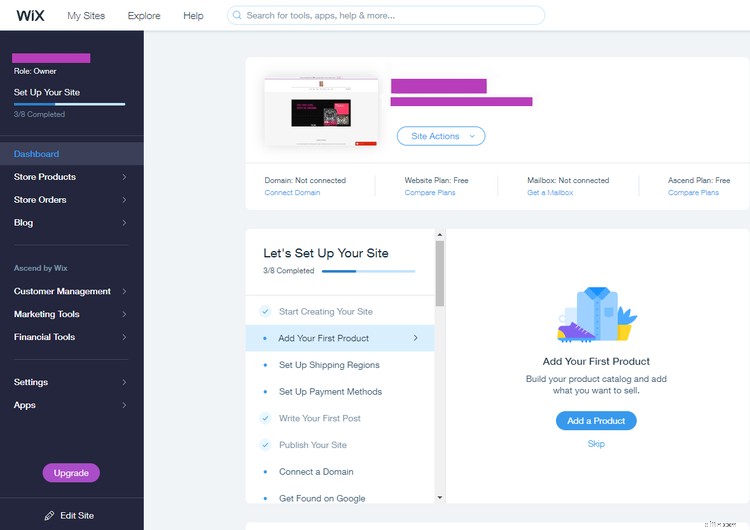
Task: Expand Store Products in sidebar
Action: tap(70, 177)
